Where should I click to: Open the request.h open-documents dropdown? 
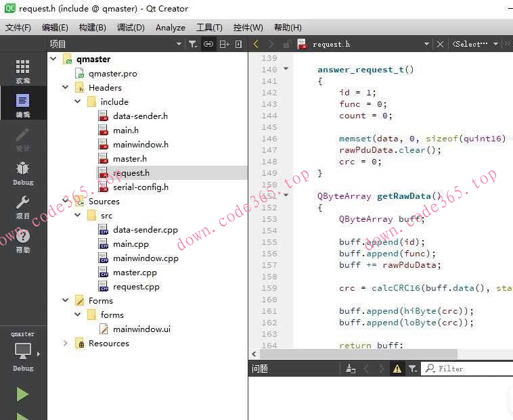(426, 44)
